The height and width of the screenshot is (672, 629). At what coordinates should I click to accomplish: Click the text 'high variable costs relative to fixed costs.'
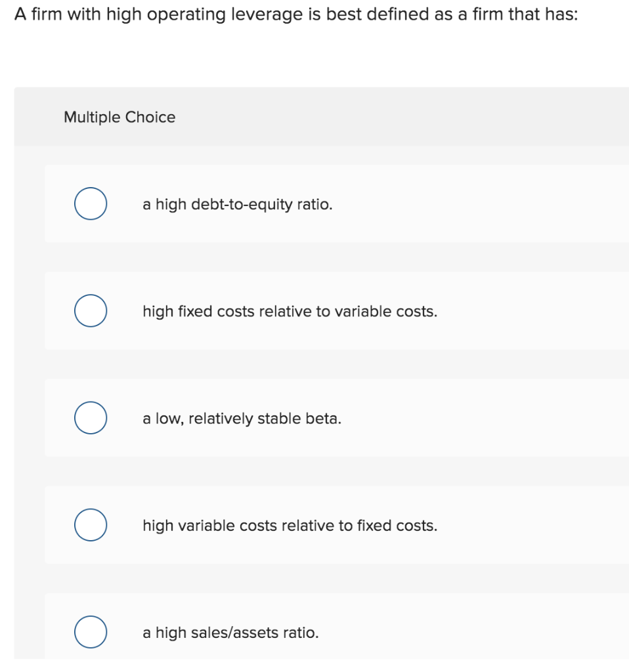click(x=290, y=526)
